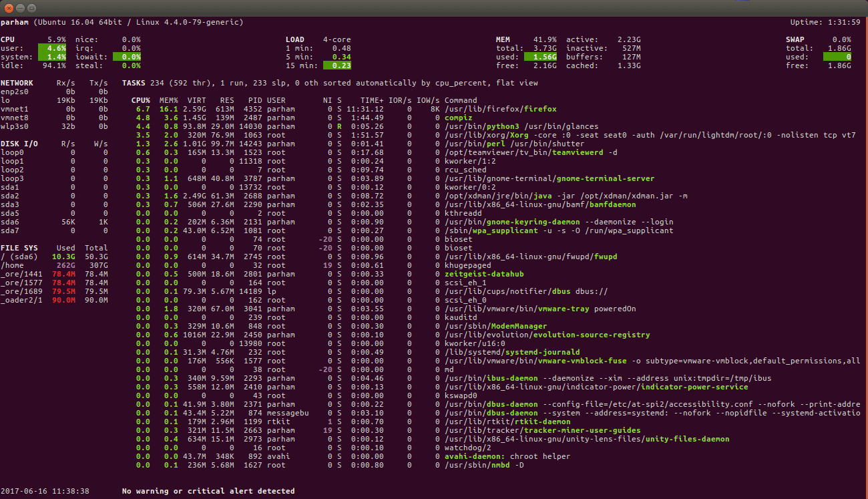Click the FILE SYS section heading
This screenshot has height=499, width=868.
[19, 248]
